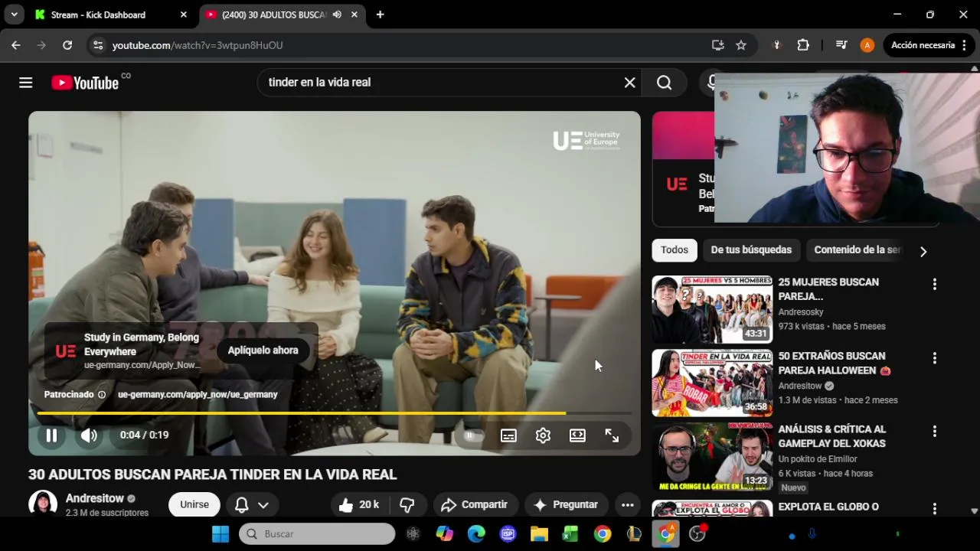
Task: Switch to theater mode
Action: click(x=577, y=435)
